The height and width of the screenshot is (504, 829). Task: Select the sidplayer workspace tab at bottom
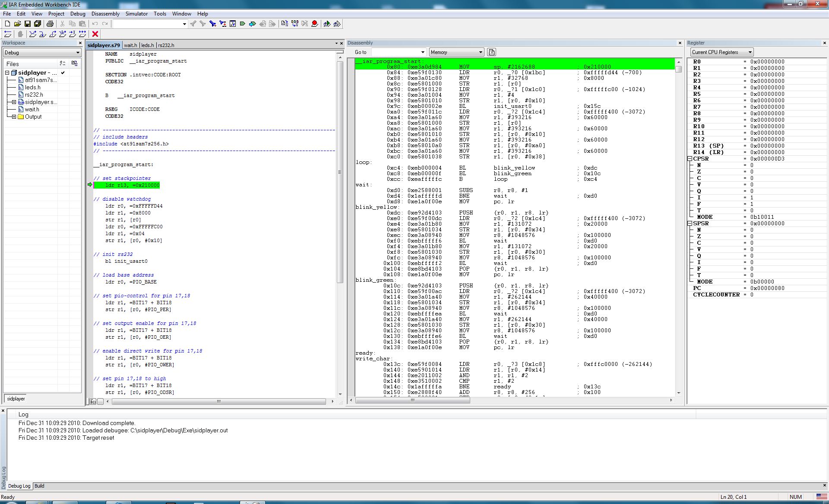pyautogui.click(x=16, y=399)
